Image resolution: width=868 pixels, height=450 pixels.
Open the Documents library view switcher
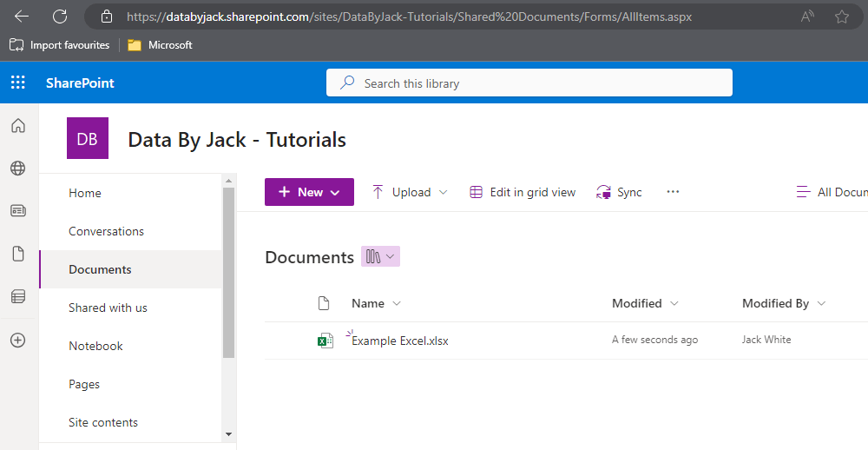click(380, 256)
